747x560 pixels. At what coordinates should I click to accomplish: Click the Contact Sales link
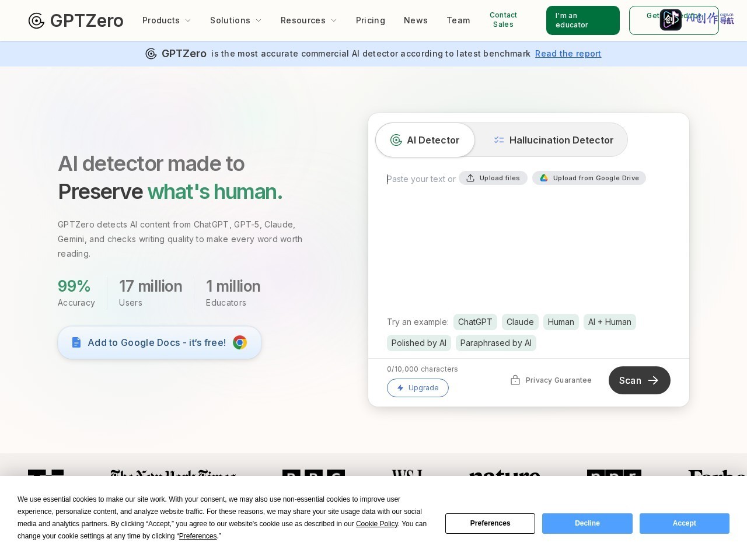tap(503, 20)
